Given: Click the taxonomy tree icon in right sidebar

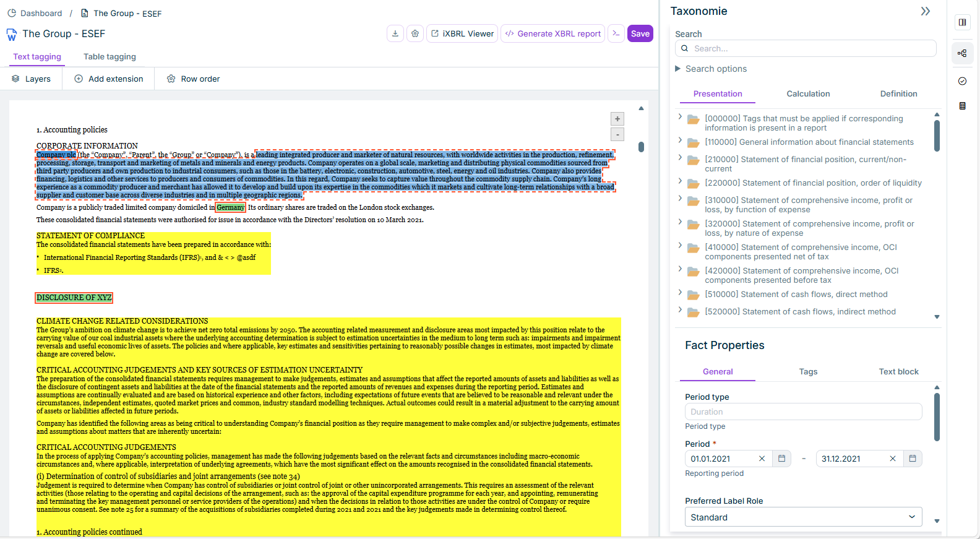Looking at the screenshot, I should (962, 53).
